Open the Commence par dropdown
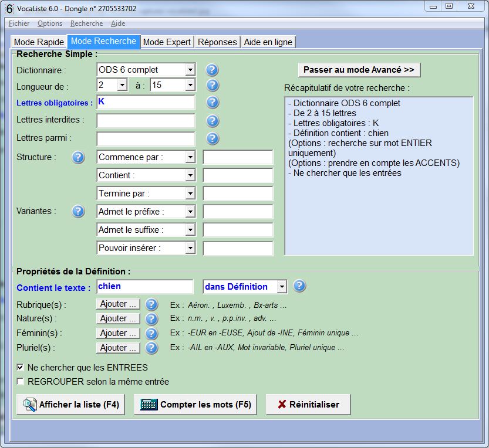489x448 pixels. point(190,157)
